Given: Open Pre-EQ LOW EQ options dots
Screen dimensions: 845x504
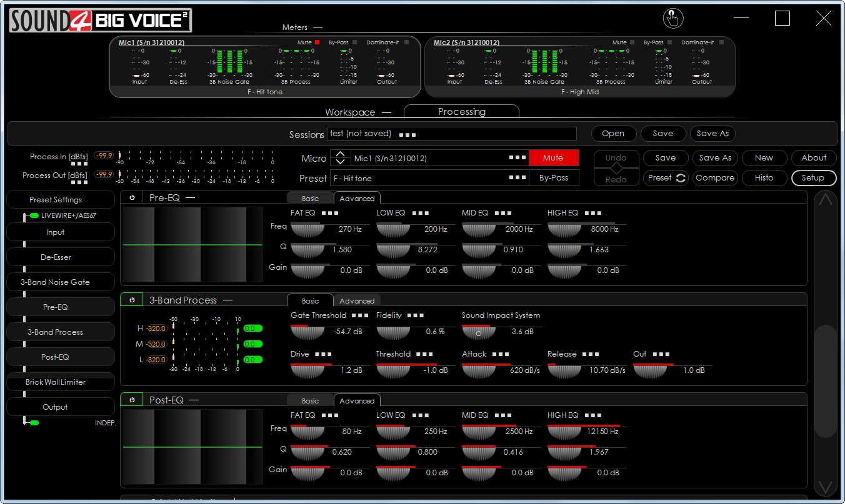Looking at the screenshot, I should click(x=421, y=213).
